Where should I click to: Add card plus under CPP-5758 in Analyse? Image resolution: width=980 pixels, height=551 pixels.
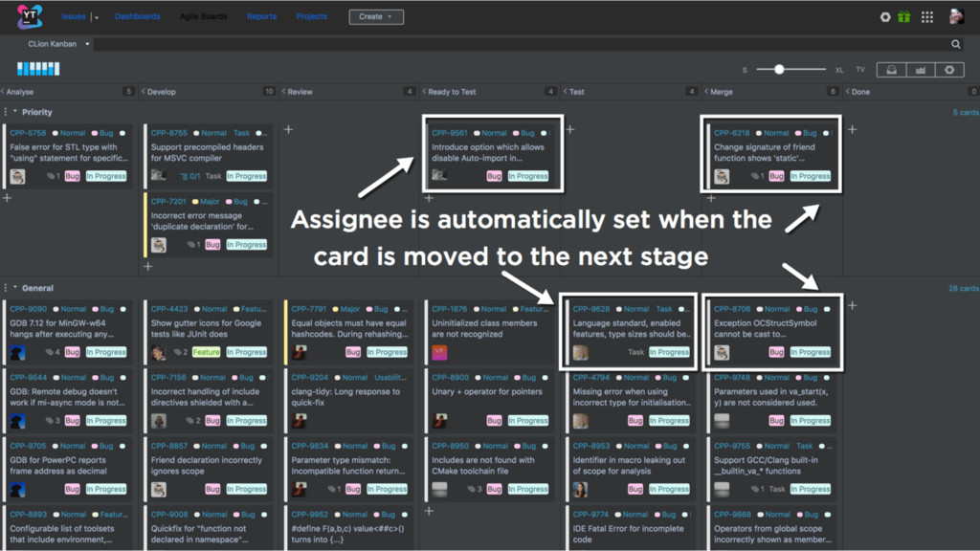[x=7, y=198]
